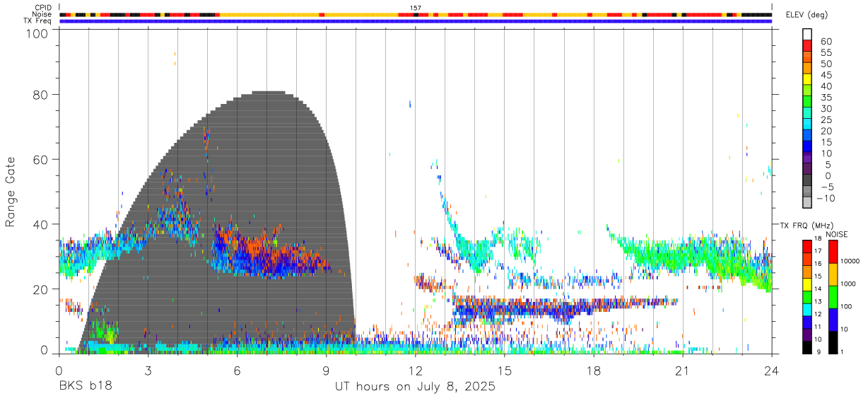Image resolution: width=868 pixels, height=401 pixels.
Task: Click the '10000' label on the NOISE scale
Action: pyautogui.click(x=849, y=261)
